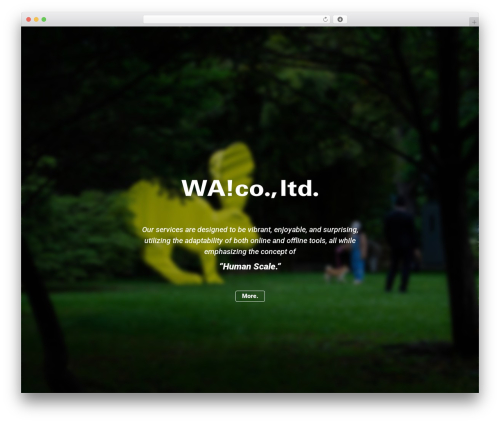Add a new tab with the plus button

pyautogui.click(x=474, y=22)
